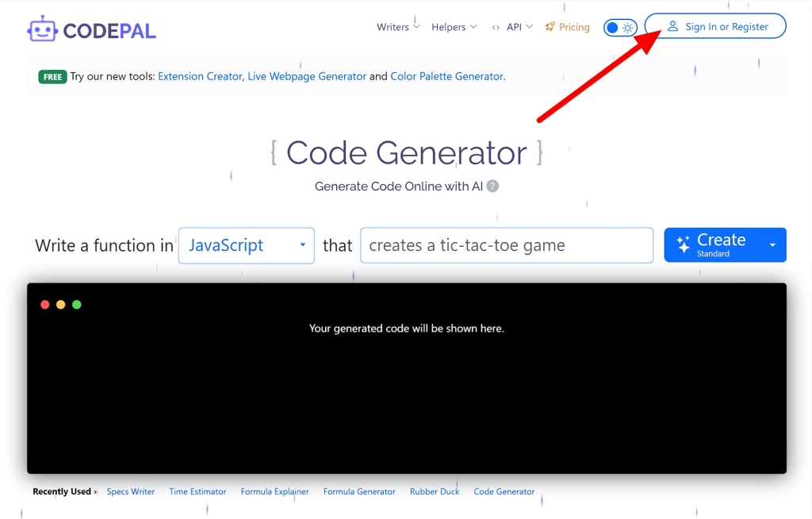The width and height of the screenshot is (812, 519).
Task: Open the Color Palette Generator link
Action: tap(447, 76)
